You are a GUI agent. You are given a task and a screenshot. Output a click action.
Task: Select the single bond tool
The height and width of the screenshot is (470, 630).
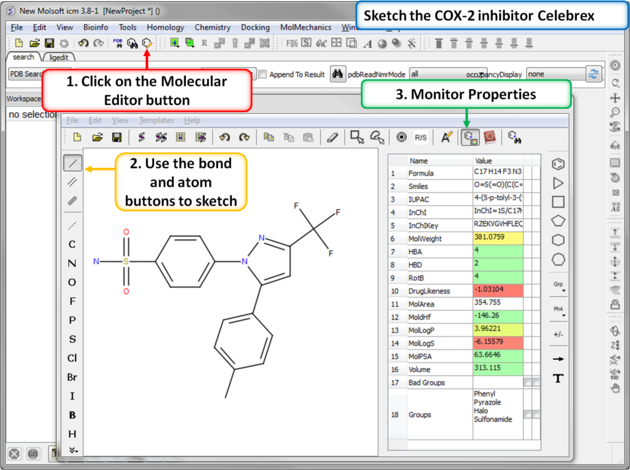(x=73, y=163)
